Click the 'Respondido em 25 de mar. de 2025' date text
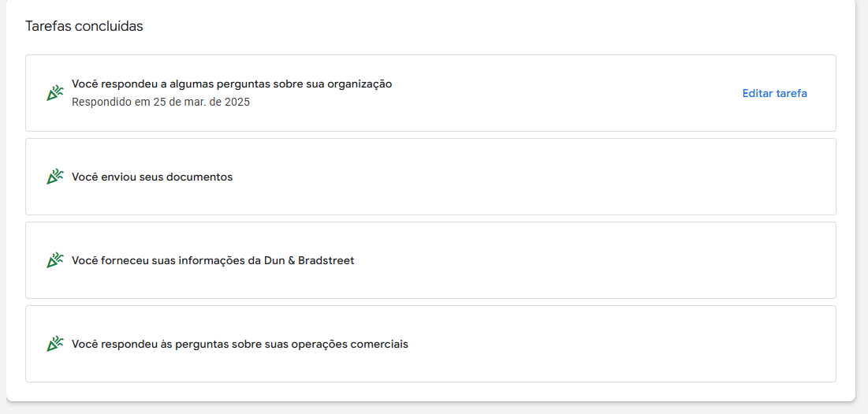 tap(160, 102)
